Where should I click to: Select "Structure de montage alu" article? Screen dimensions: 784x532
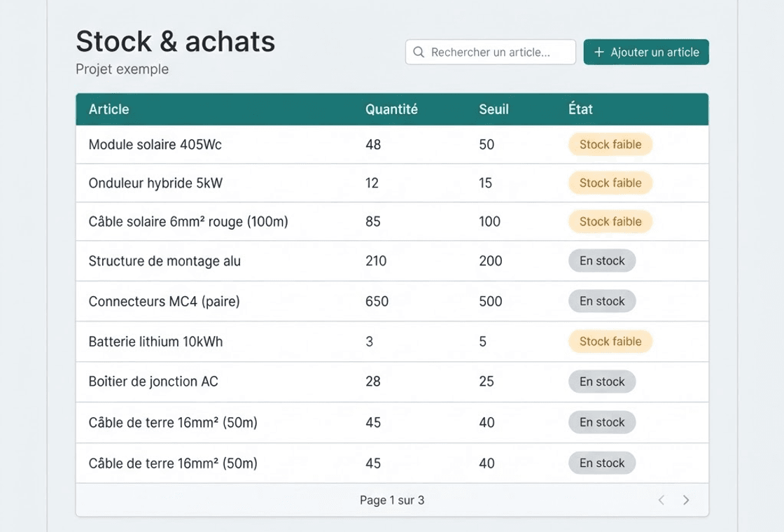(x=164, y=261)
